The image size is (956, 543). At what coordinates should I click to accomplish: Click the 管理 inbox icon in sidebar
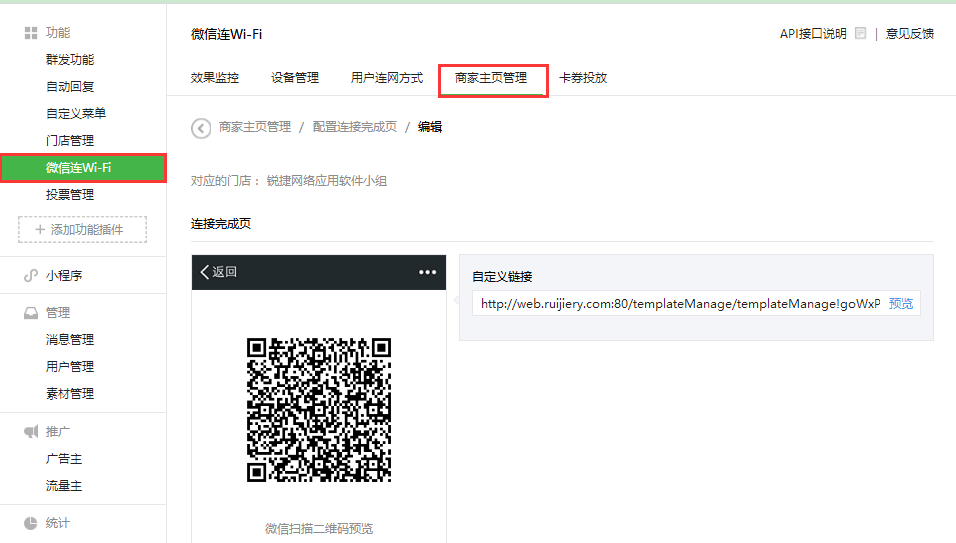tap(31, 313)
